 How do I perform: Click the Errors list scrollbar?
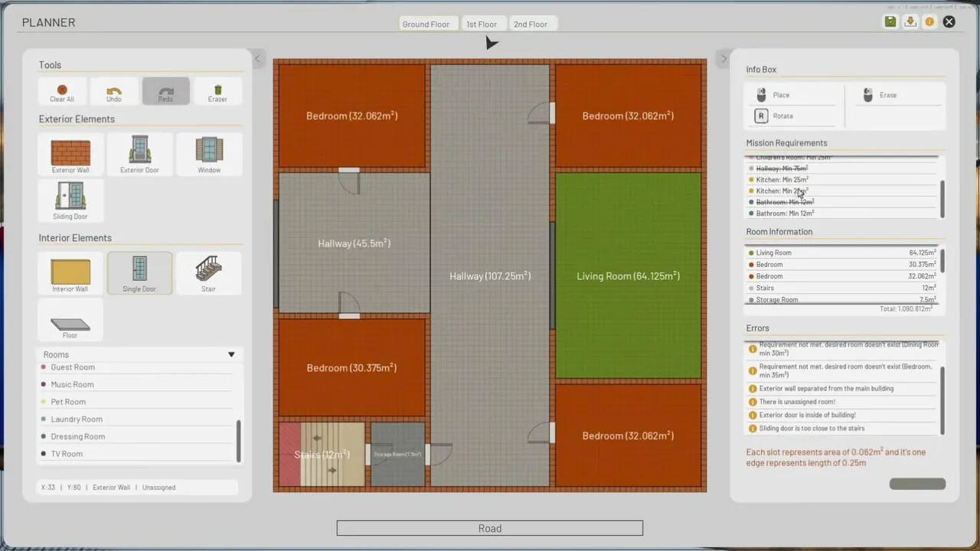[x=942, y=401]
